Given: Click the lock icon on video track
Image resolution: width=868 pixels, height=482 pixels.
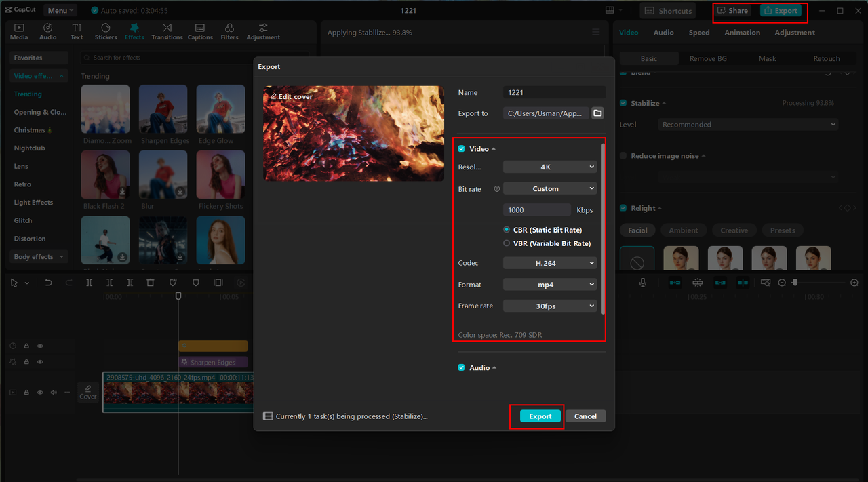Looking at the screenshot, I should pos(26,393).
